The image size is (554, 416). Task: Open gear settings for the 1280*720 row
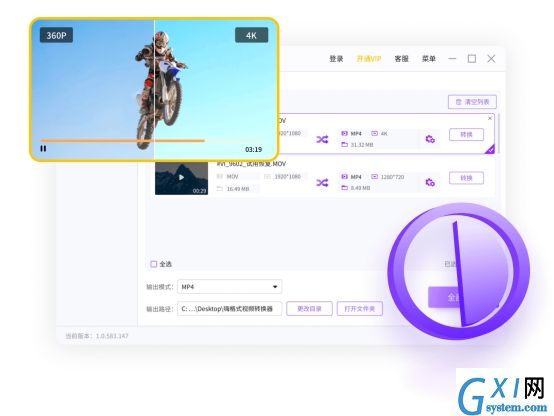click(x=430, y=182)
